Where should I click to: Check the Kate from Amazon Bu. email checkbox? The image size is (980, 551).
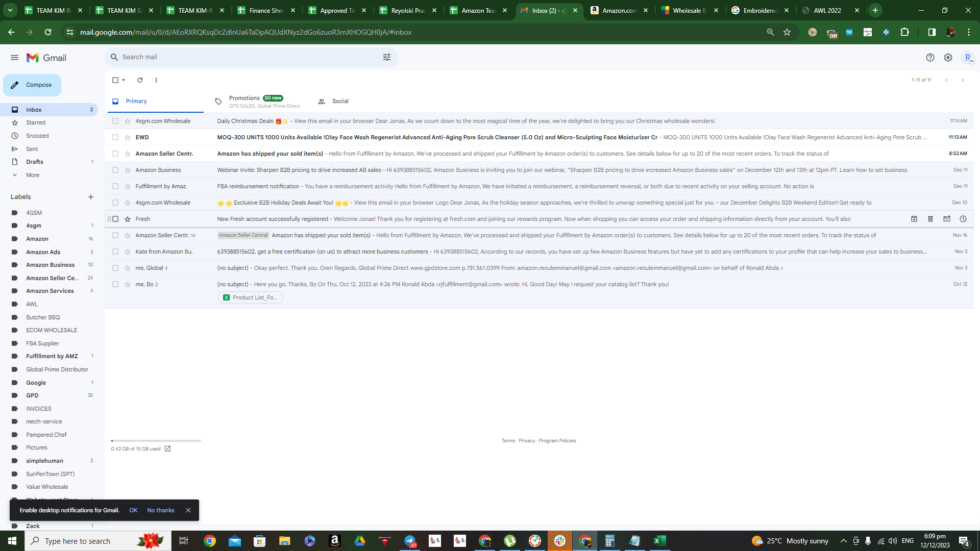(x=115, y=252)
